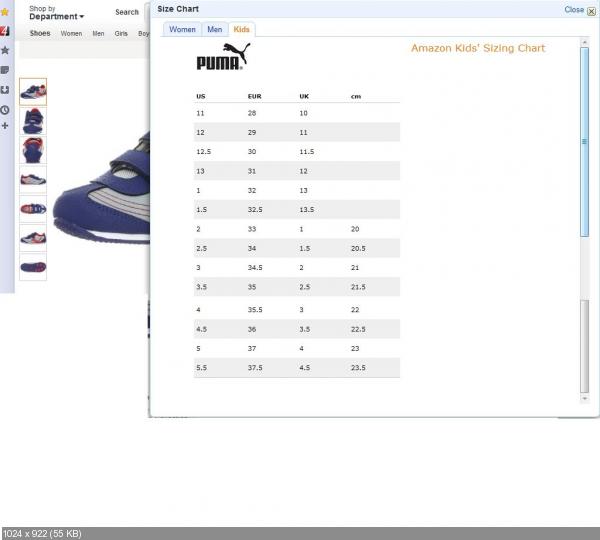Open the notes sidebar icon
The image size is (600, 540).
5,70
